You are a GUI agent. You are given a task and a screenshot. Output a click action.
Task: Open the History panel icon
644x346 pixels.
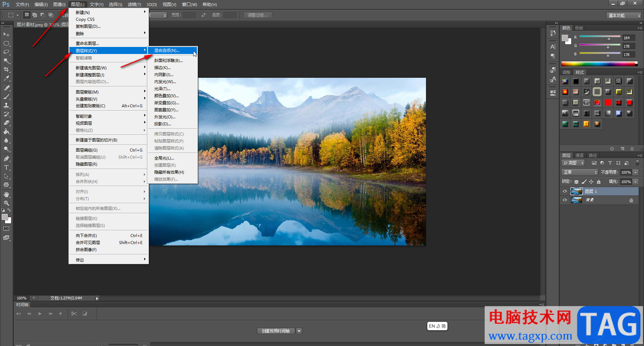(553, 33)
